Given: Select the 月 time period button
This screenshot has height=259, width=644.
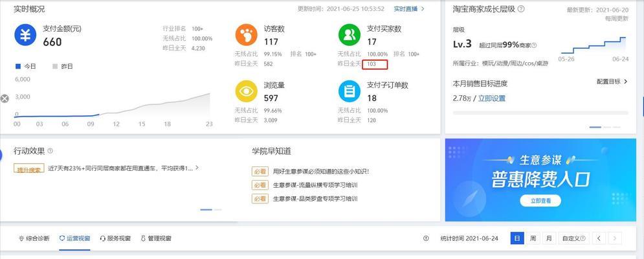Looking at the screenshot, I should (549, 238).
